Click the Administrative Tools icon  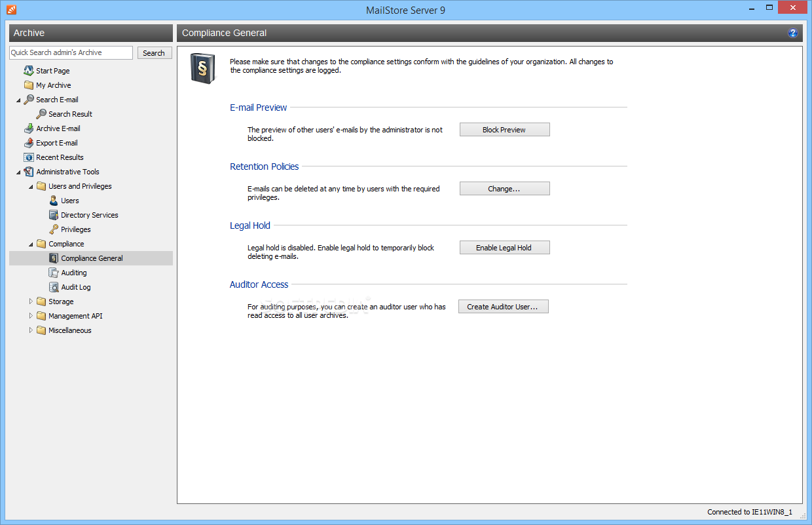pos(29,172)
